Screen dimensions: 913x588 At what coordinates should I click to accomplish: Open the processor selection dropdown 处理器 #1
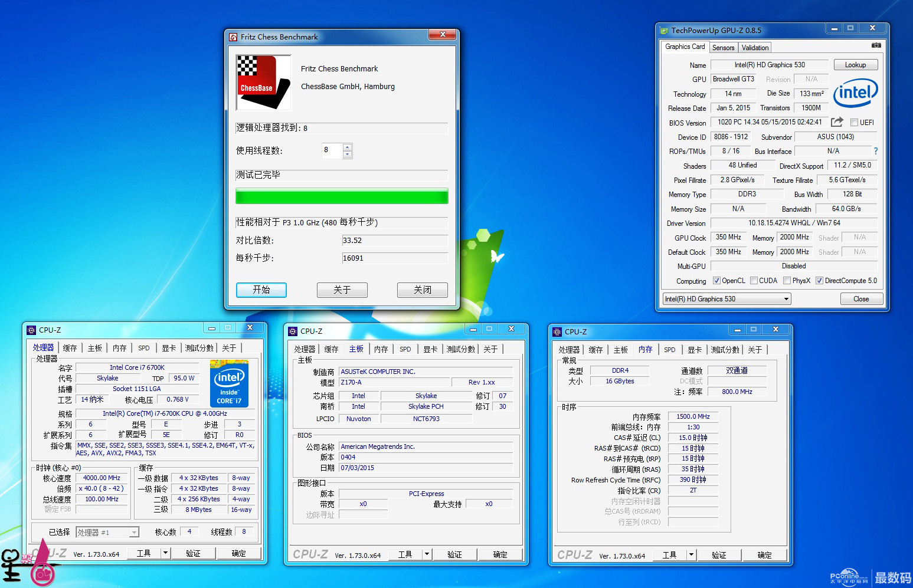point(107,533)
